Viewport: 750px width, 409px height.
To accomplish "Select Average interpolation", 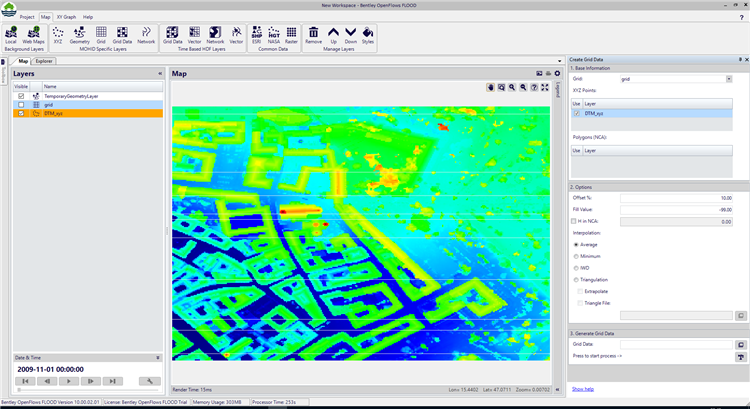I will click(576, 244).
